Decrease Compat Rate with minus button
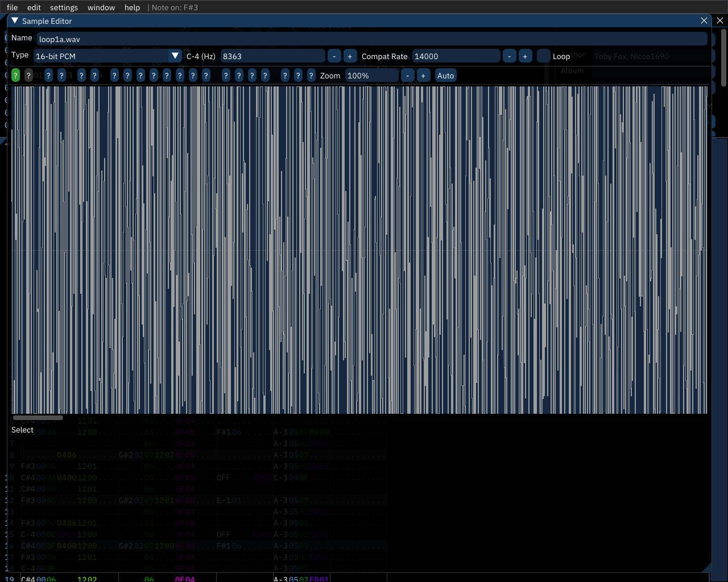Screen dimensions: 728x582 510,56
